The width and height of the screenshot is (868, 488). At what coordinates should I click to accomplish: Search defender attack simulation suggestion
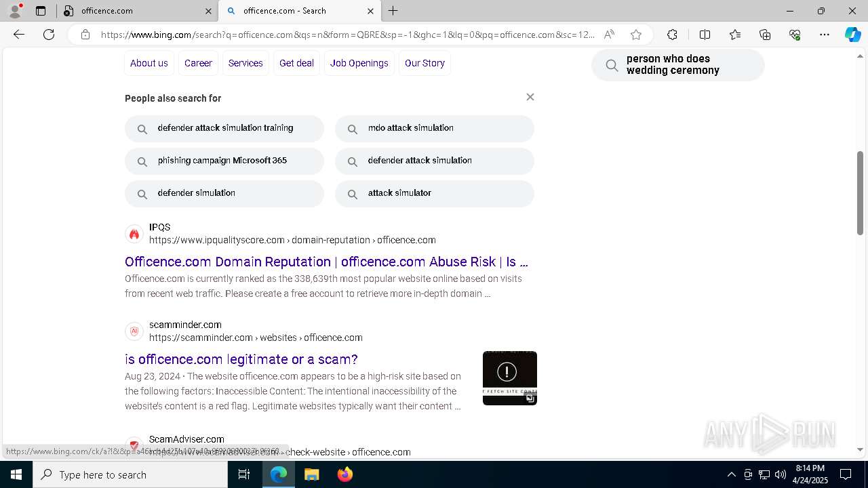tap(435, 161)
